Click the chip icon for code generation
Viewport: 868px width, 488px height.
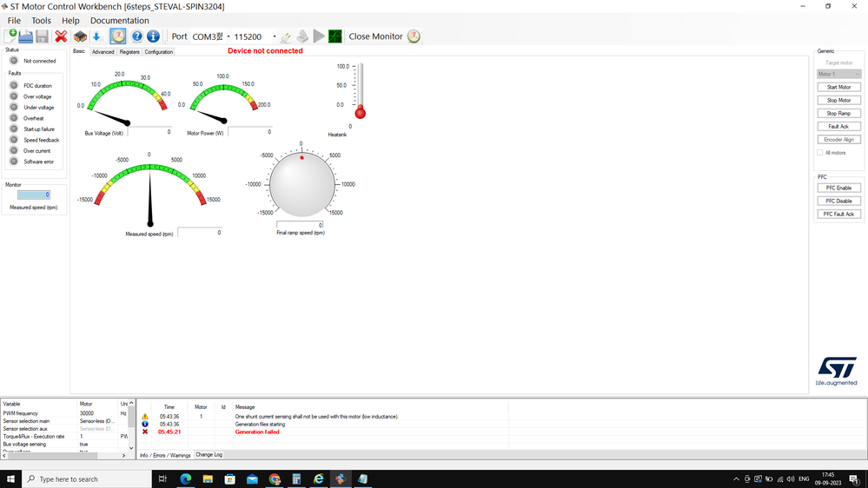point(80,36)
